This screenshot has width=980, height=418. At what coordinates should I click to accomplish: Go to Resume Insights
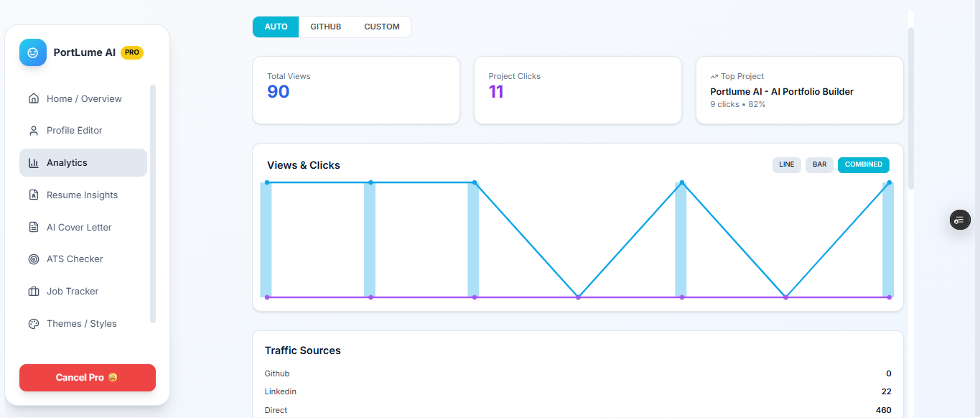point(83,195)
